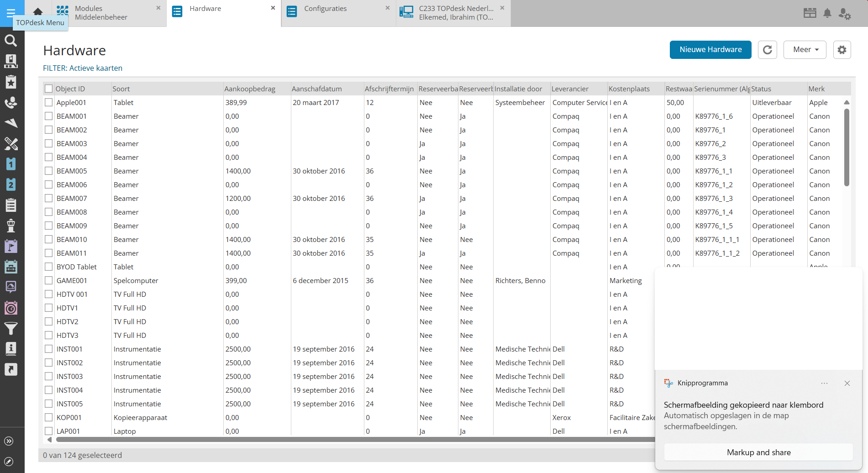Expand the Meer dropdown
This screenshot has width=868, height=473.
805,50
